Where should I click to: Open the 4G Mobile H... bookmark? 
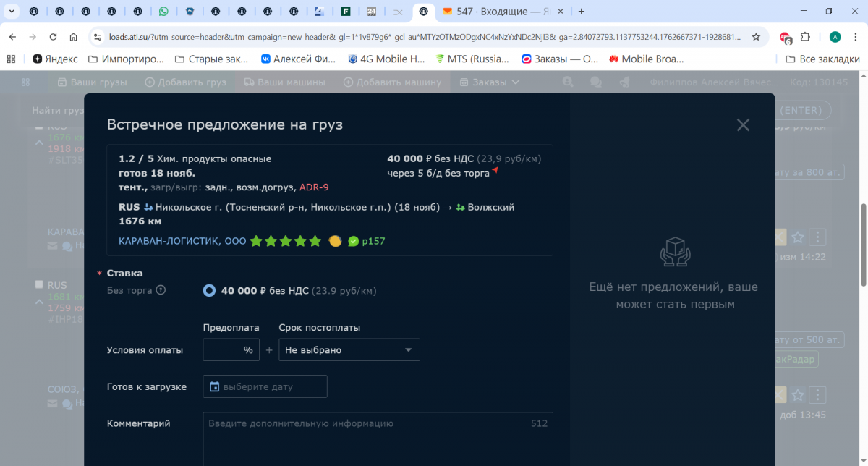(387, 59)
